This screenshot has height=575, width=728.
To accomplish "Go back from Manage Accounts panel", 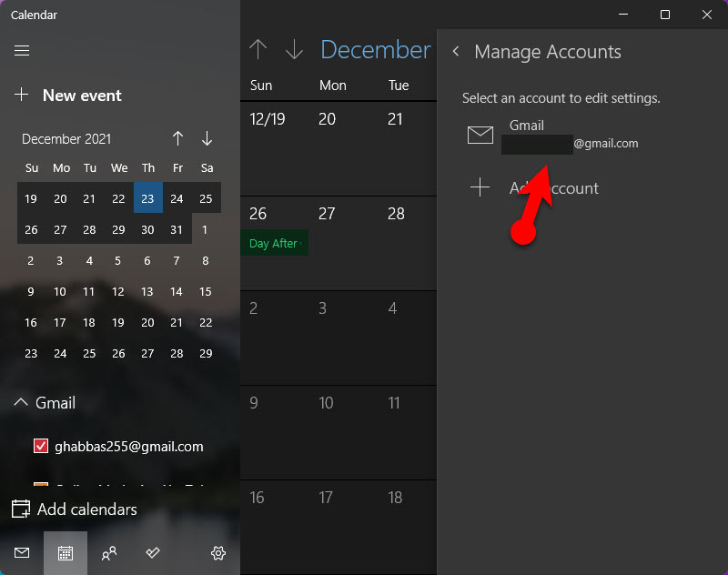I will coord(456,52).
